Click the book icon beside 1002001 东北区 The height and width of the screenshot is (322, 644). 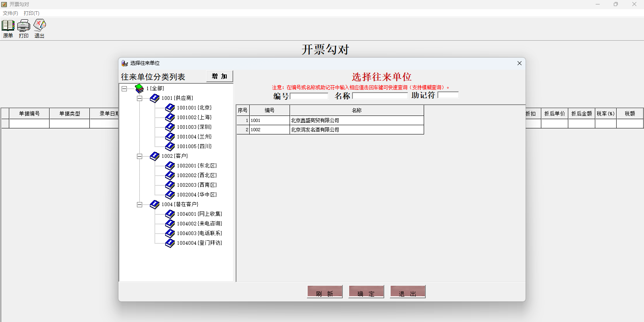170,166
